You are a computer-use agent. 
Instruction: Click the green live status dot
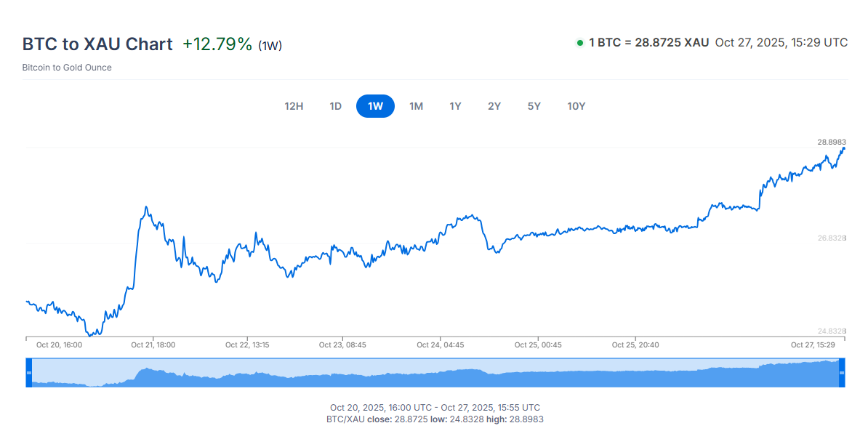tap(580, 43)
